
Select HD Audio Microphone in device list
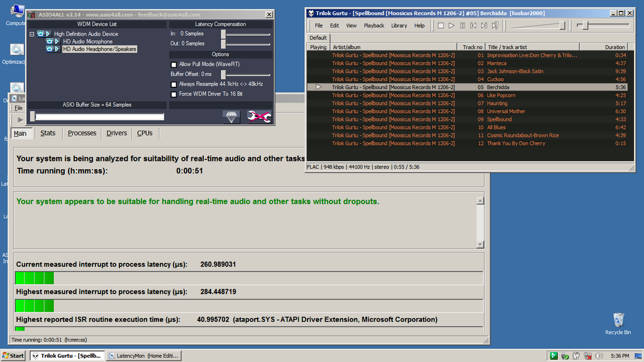click(87, 41)
